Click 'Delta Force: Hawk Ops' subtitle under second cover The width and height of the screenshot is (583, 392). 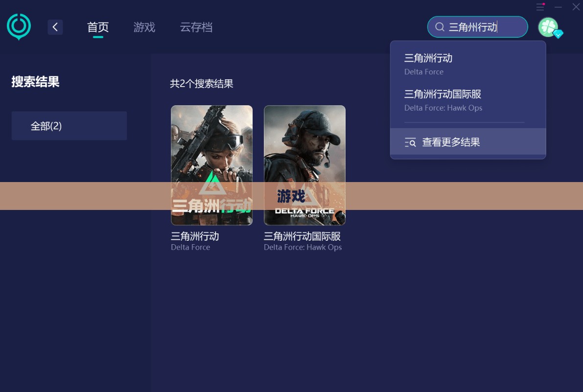303,247
